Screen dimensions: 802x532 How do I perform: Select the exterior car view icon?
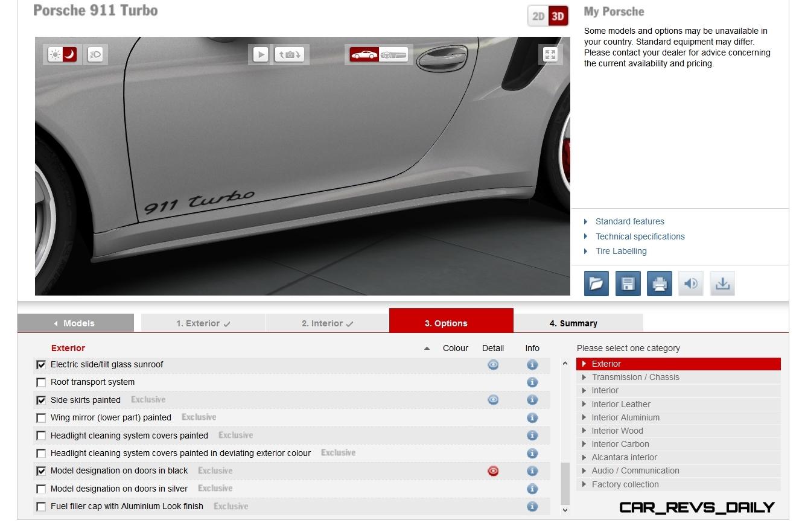coord(364,55)
